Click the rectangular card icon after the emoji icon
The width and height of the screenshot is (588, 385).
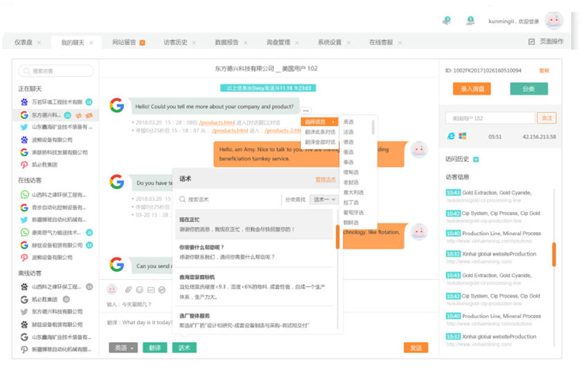(x=151, y=290)
